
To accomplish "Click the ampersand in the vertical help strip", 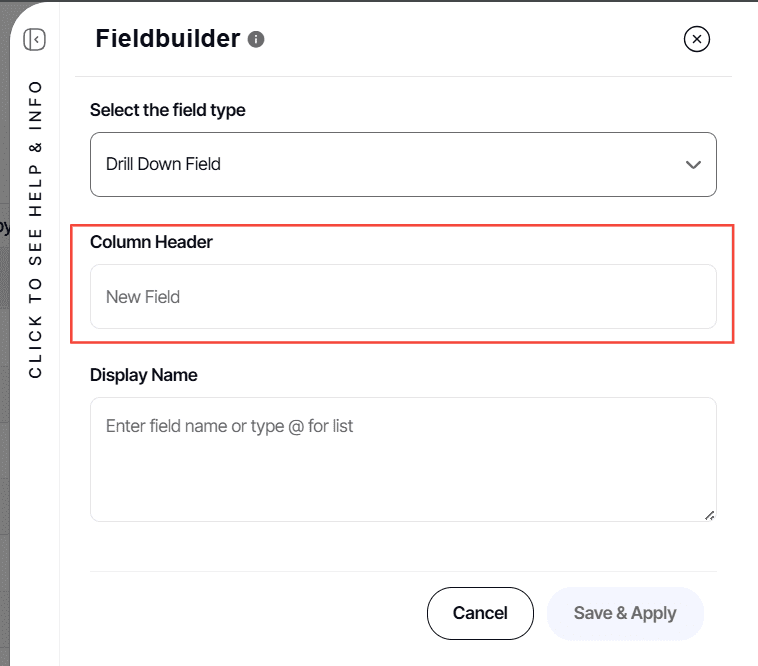I will [35, 147].
